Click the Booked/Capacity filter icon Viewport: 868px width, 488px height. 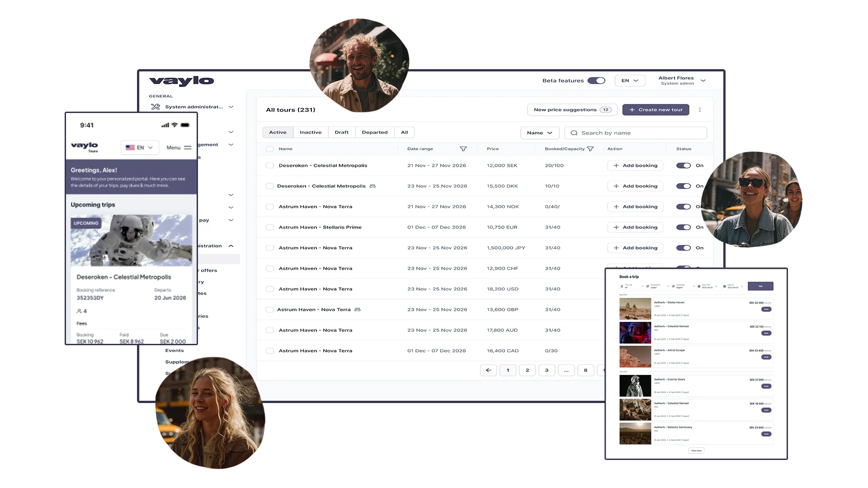[x=590, y=149]
